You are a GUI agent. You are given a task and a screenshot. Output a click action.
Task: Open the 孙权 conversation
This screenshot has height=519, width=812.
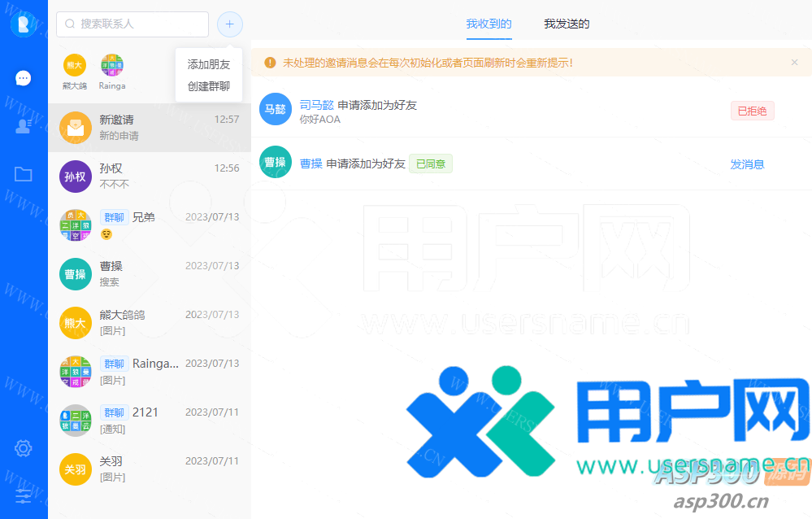[150, 176]
